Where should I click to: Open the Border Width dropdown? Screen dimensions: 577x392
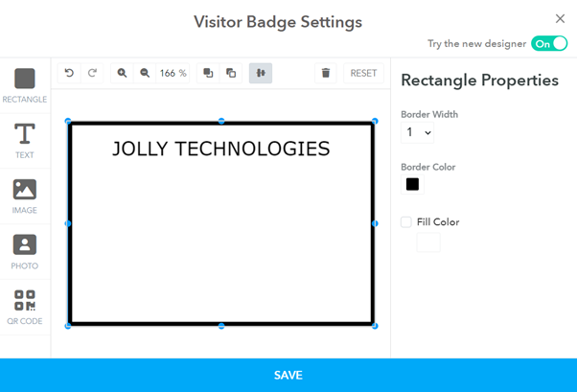(418, 133)
